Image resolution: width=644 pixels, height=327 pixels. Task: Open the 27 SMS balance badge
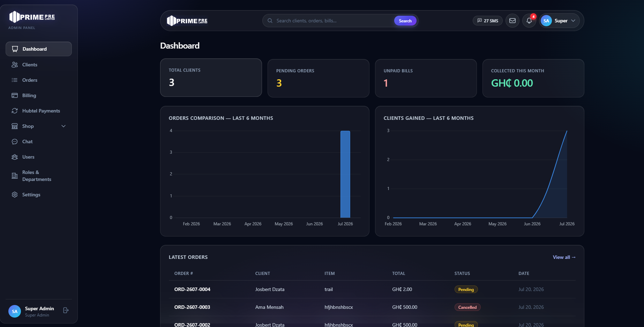click(x=488, y=21)
